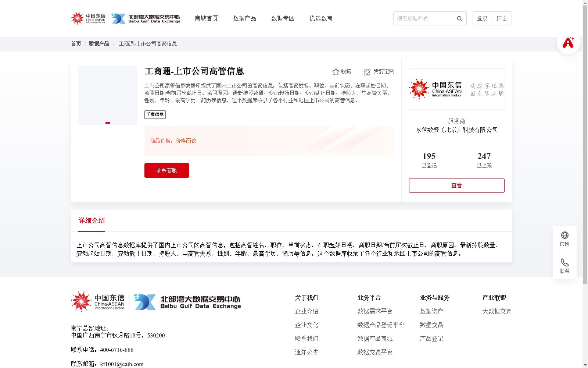Click the star icon to 收藏 this product
Viewport: 588px width, 368px height.
pos(336,72)
